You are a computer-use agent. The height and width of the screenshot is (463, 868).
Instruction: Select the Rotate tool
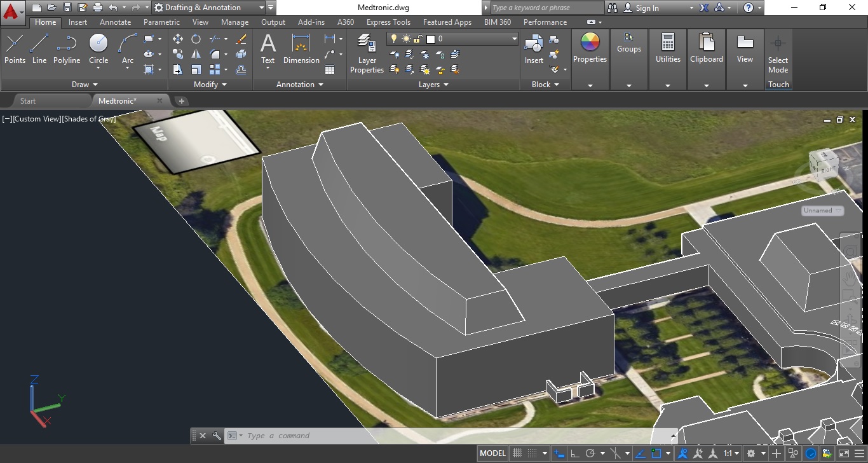pyautogui.click(x=196, y=39)
